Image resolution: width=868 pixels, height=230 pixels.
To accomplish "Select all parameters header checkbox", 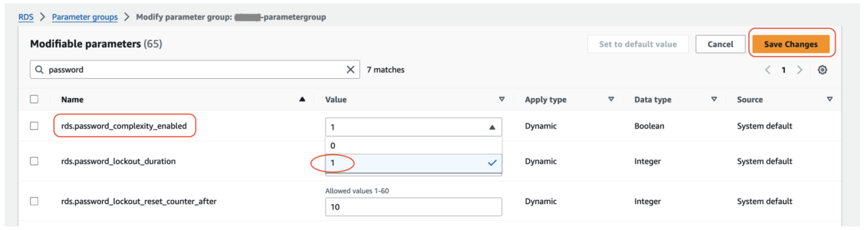I will pyautogui.click(x=34, y=99).
